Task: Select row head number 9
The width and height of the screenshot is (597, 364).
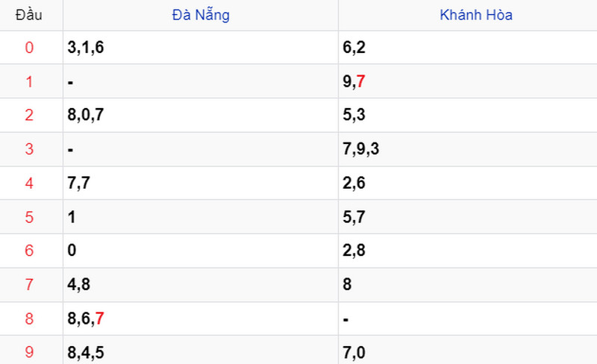Action: tap(29, 352)
